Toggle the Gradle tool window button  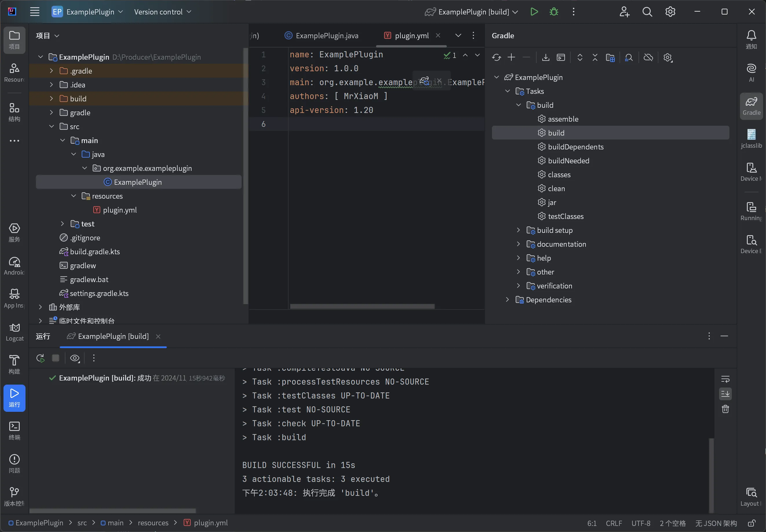pos(751,106)
